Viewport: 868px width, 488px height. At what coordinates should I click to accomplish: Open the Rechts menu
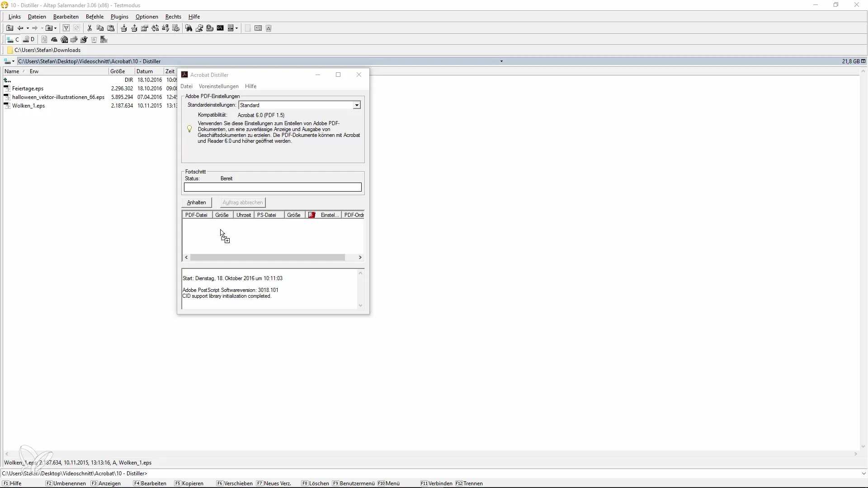pos(173,17)
